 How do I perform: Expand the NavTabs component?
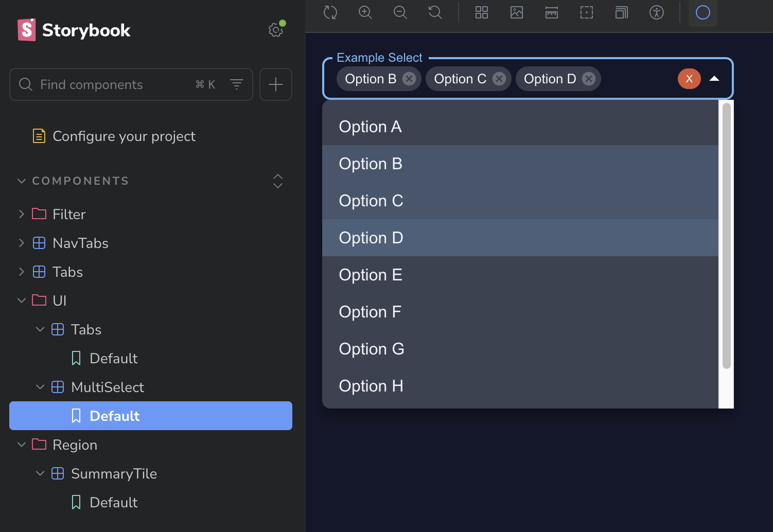[22, 243]
